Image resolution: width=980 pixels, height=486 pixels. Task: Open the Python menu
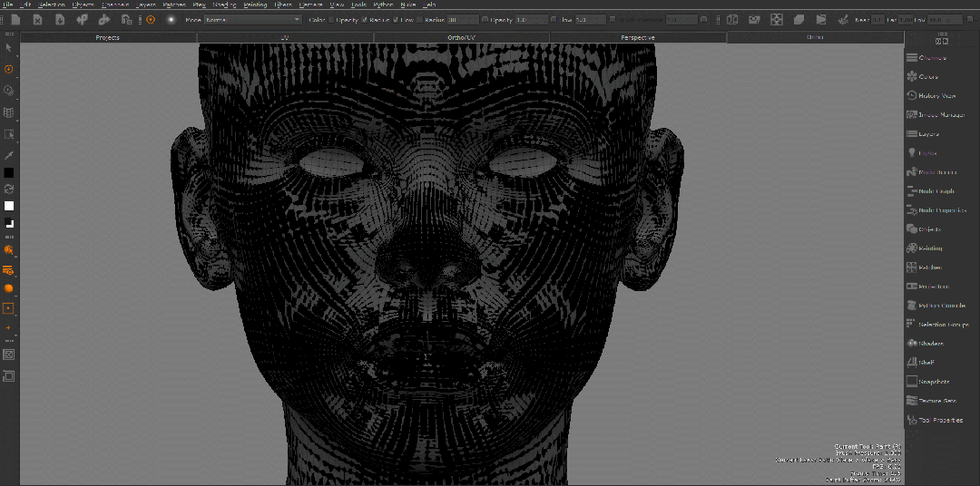tap(383, 5)
